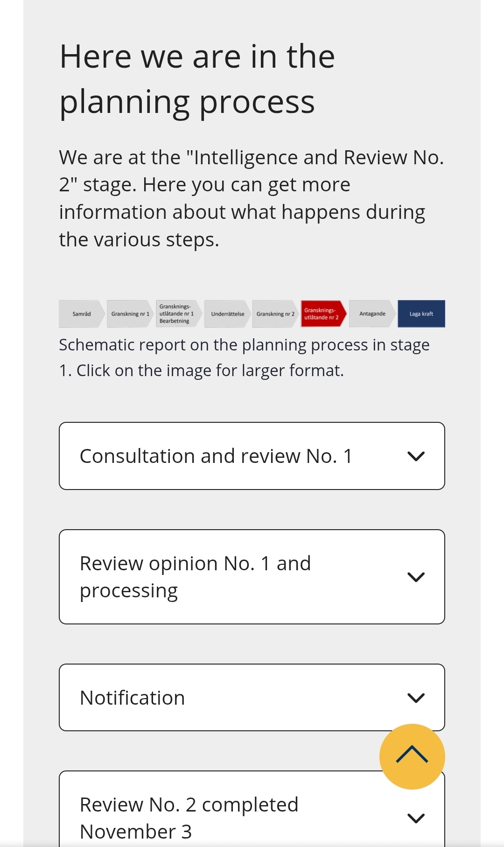Expand chevron next to Review No. 2 completed
The width and height of the screenshot is (504, 847).
(x=416, y=818)
